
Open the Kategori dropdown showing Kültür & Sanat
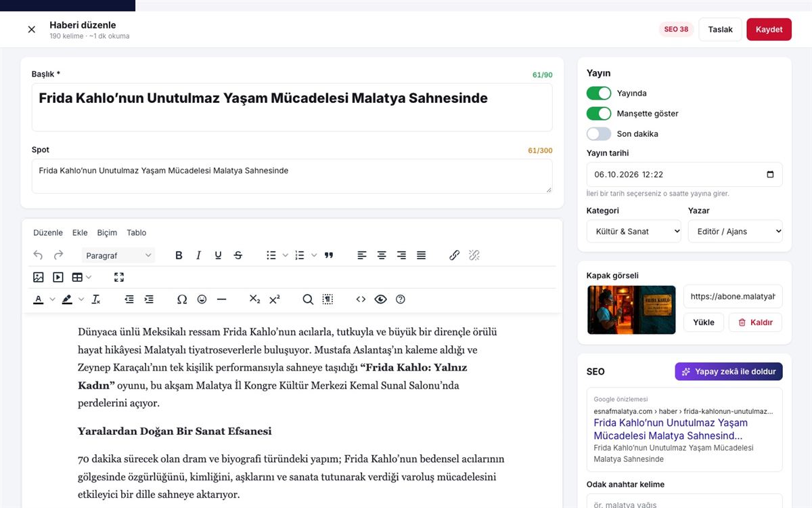634,232
